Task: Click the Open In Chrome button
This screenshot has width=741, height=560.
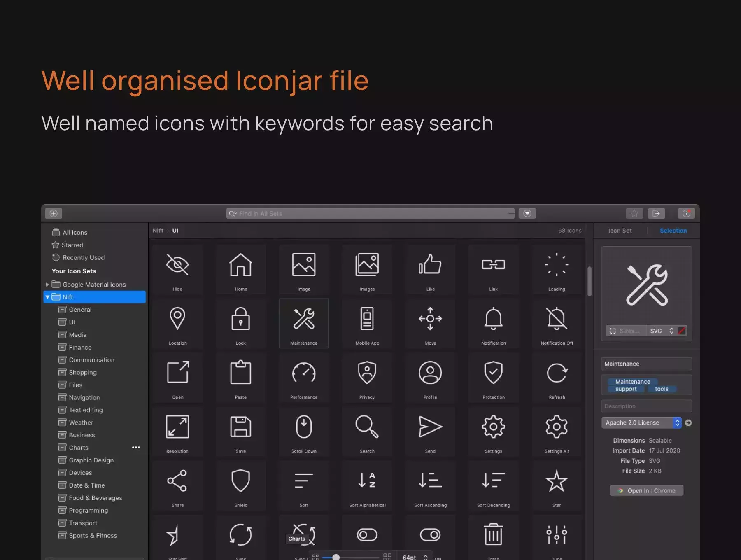Action: [646, 490]
